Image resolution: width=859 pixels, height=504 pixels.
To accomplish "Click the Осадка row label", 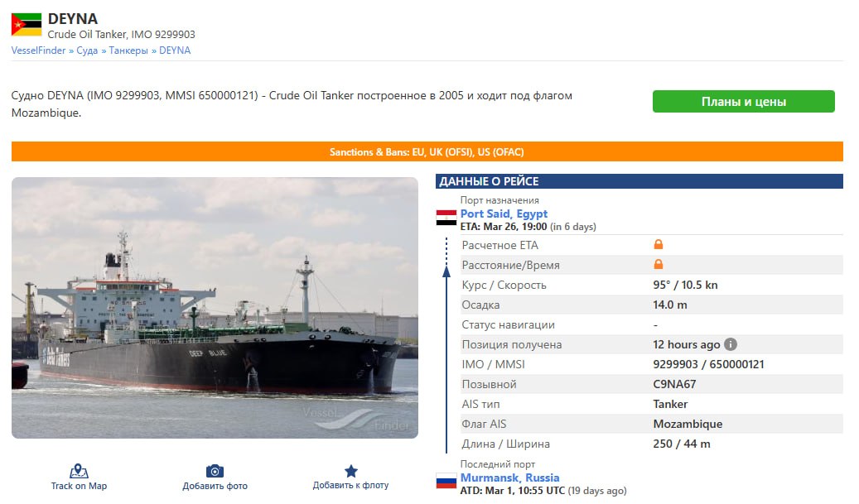I will (x=480, y=305).
